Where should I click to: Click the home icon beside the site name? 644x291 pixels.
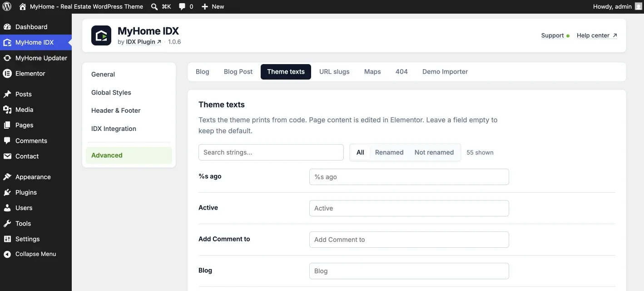coord(23,6)
